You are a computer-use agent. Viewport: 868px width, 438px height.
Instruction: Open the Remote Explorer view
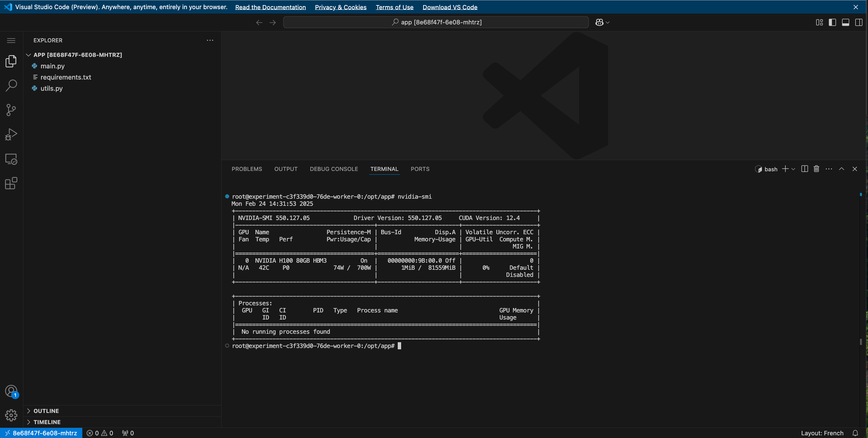coord(11,159)
